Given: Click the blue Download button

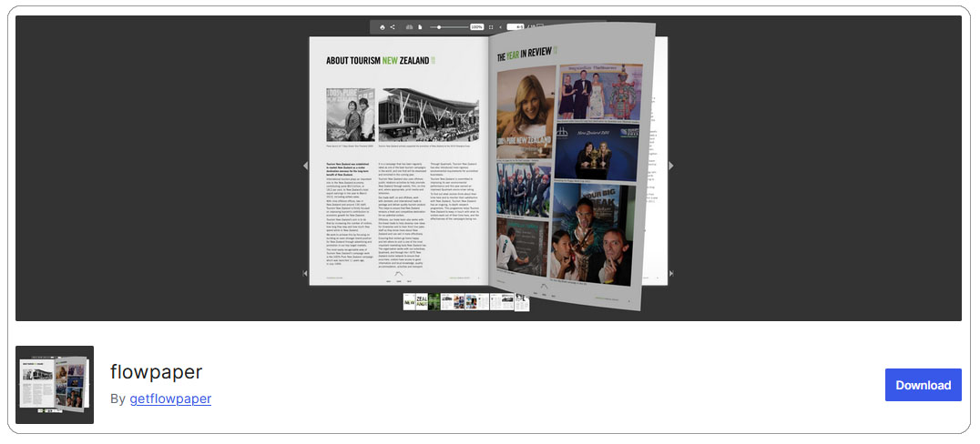Looking at the screenshot, I should 923,385.
